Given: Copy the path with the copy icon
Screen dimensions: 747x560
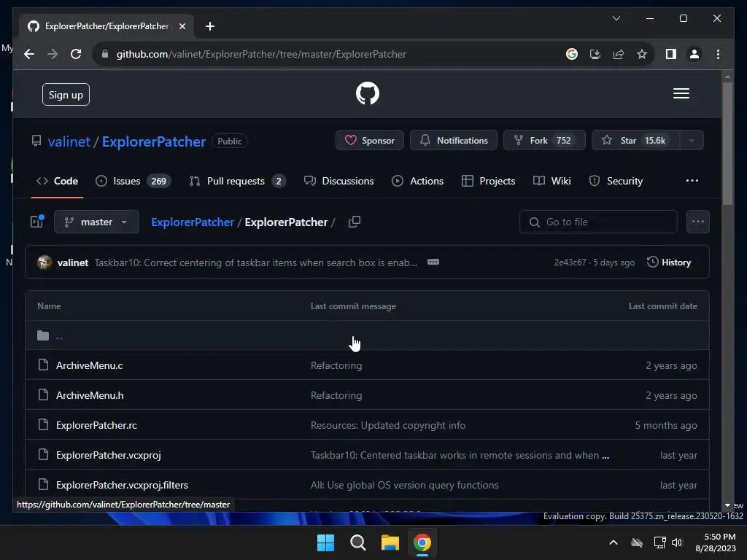Looking at the screenshot, I should [354, 222].
